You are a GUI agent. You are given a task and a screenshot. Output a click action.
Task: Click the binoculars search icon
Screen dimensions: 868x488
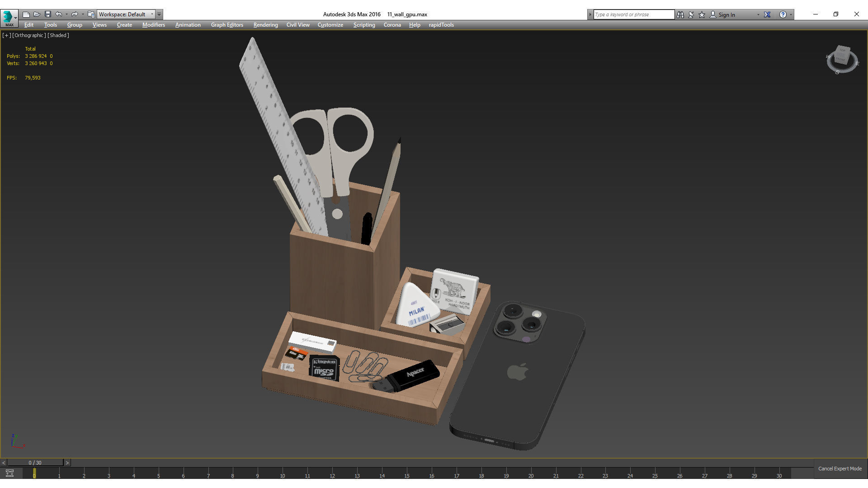680,14
